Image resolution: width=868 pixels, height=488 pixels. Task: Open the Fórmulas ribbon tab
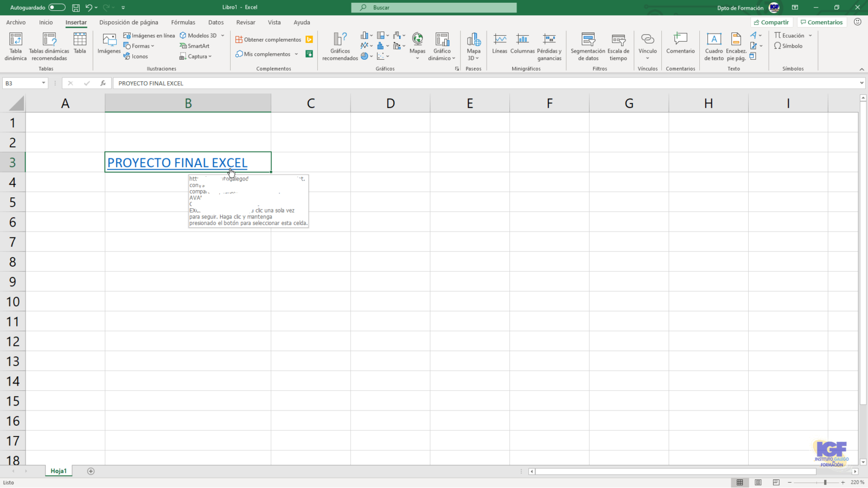[x=183, y=22]
